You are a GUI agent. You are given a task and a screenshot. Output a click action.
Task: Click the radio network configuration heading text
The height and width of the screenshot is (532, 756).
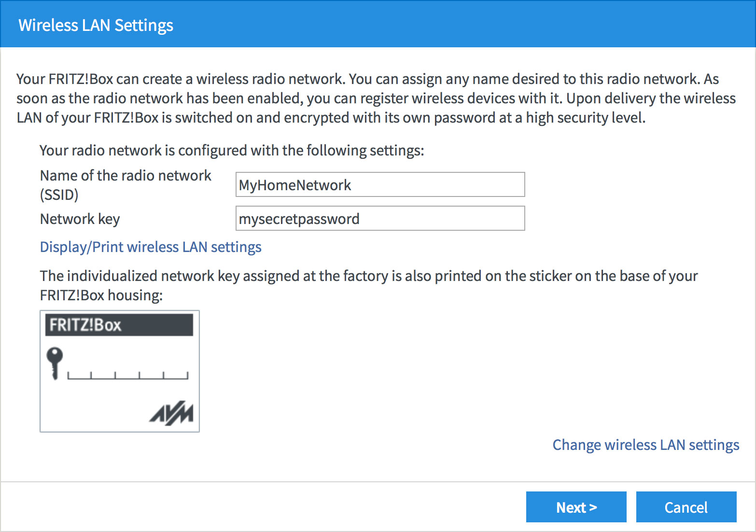(232, 150)
